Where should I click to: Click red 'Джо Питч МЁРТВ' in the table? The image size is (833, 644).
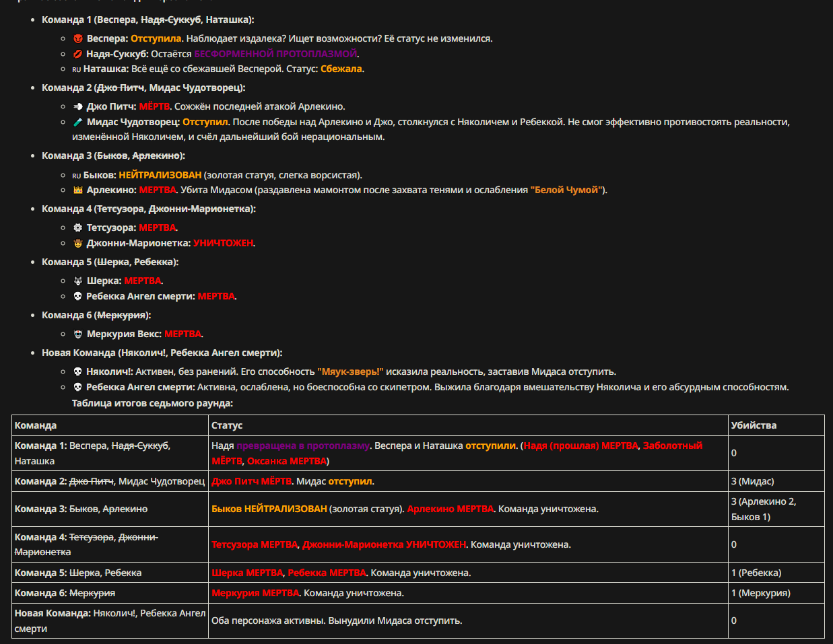pyautogui.click(x=253, y=481)
